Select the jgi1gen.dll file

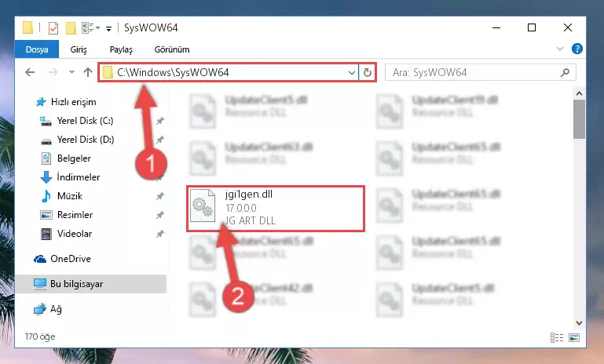pos(276,208)
